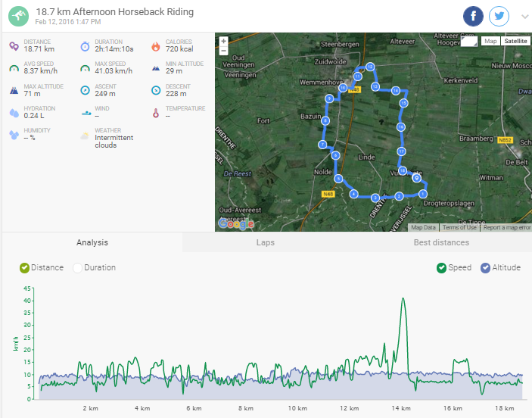The width and height of the screenshot is (532, 418).
Task: Open map Terms of Use link
Action: 459,227
